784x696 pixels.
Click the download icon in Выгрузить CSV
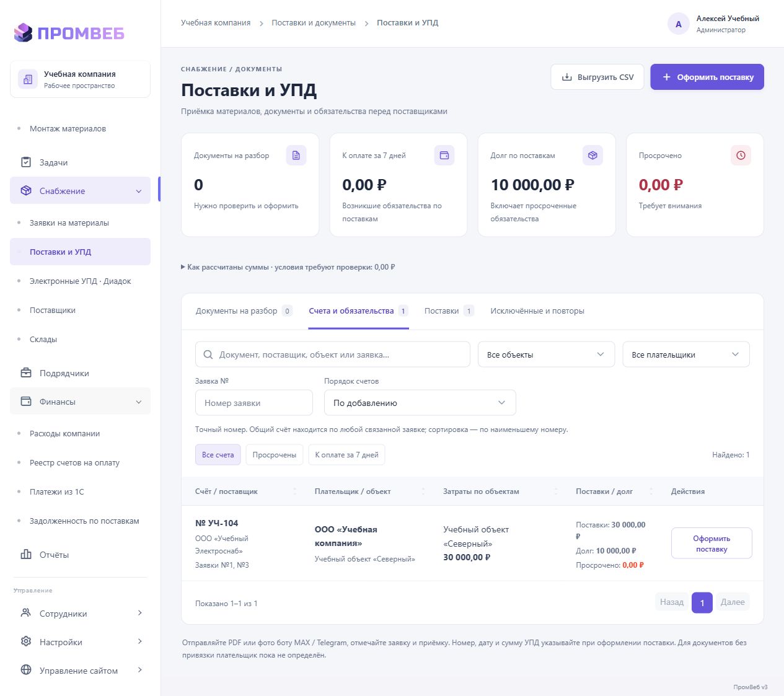[566, 77]
